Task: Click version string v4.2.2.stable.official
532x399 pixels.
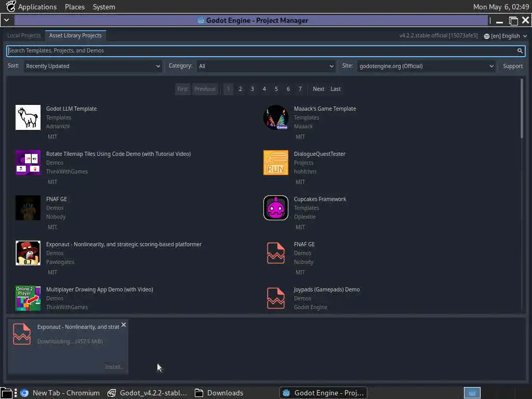Action: [x=438, y=35]
